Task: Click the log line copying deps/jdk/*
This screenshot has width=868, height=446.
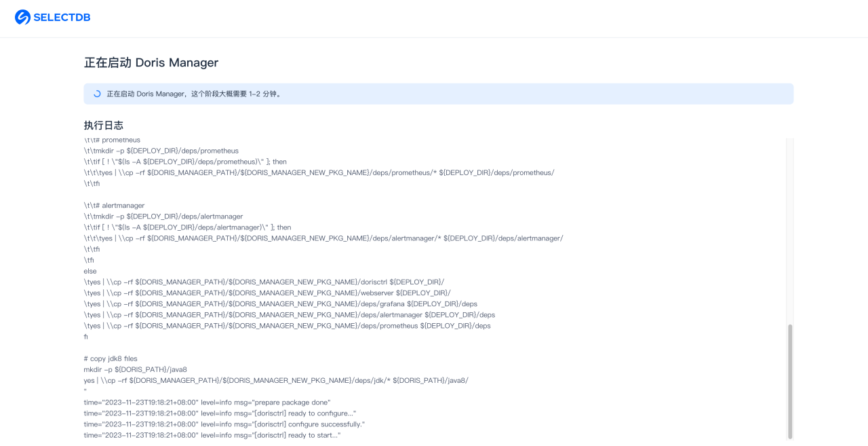Action: pos(276,380)
